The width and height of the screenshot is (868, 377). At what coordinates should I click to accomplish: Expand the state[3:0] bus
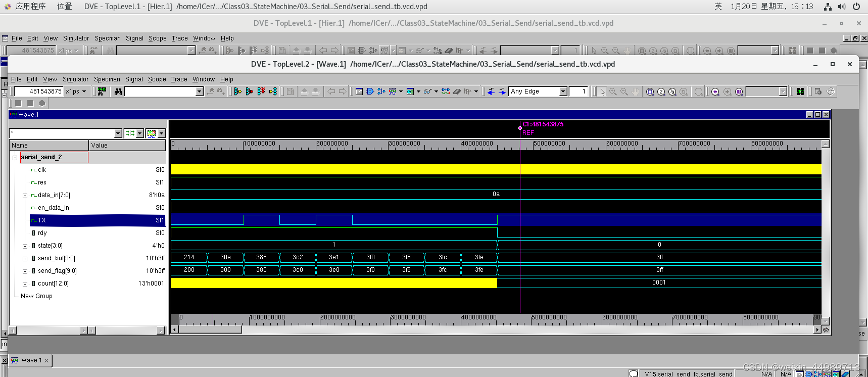[25, 246]
